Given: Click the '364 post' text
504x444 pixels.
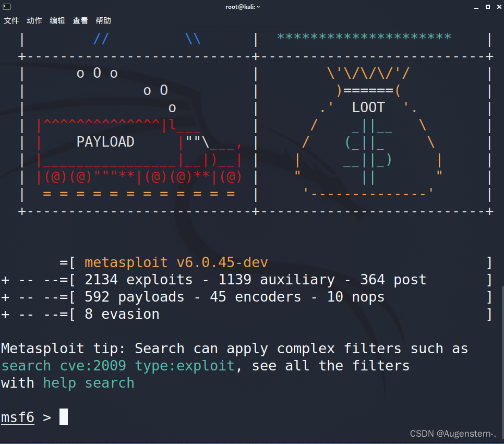Looking at the screenshot, I should pos(393,280).
